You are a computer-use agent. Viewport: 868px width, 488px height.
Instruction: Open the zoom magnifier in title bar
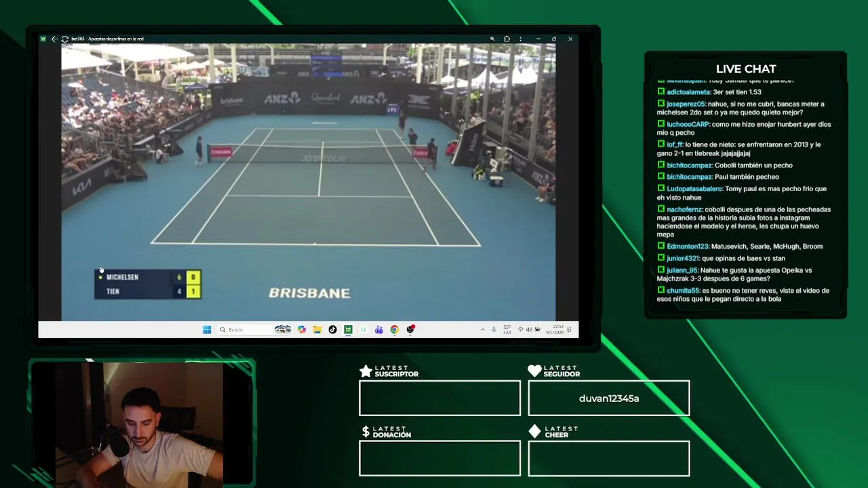click(x=492, y=39)
